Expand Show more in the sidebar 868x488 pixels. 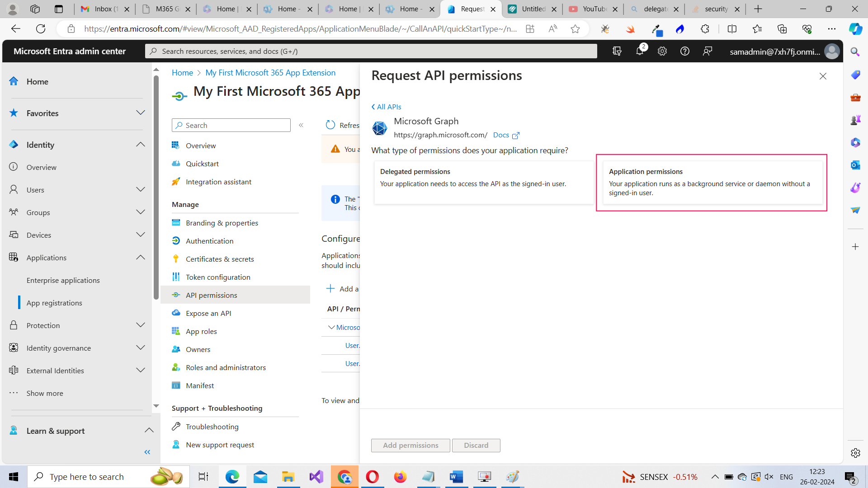coord(44,393)
